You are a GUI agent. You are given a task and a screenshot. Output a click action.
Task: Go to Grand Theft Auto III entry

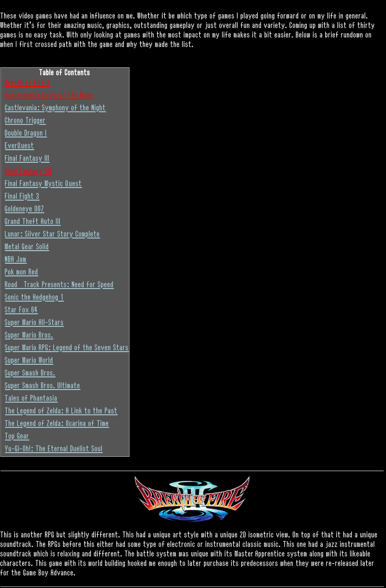[32, 222]
